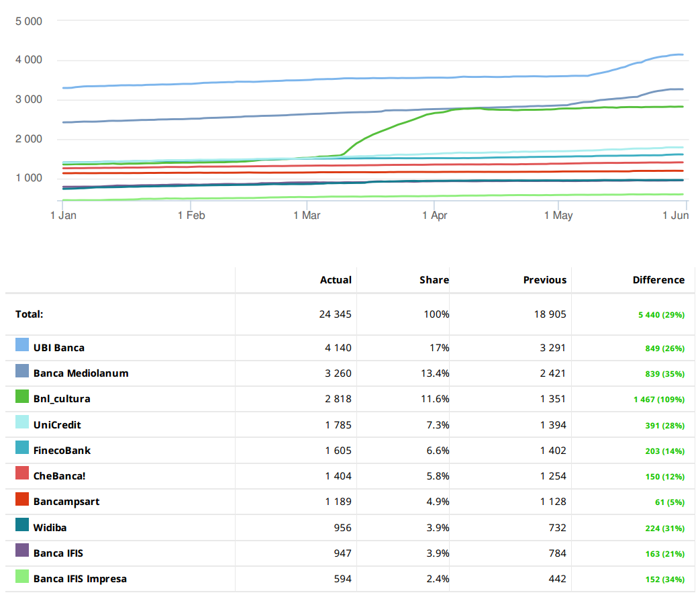Click Banca IFIS difference 163 (21%)
This screenshot has width=700, height=597.
tap(664, 554)
